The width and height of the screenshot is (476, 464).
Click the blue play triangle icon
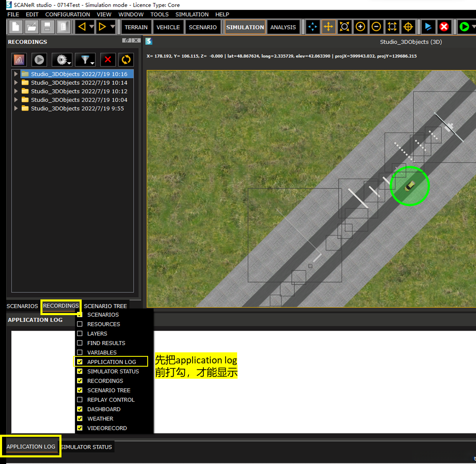pos(428,27)
